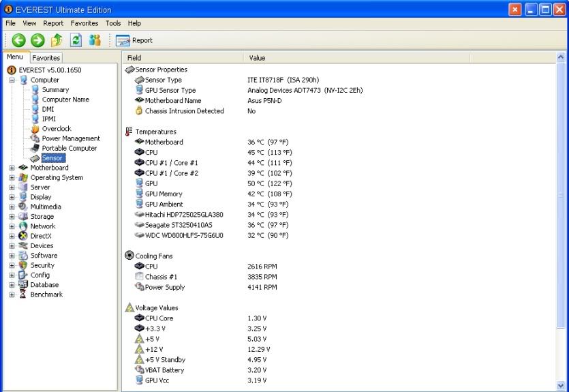The image size is (569, 392).
Task: Expand the Motherboard tree node
Action: click(12, 168)
